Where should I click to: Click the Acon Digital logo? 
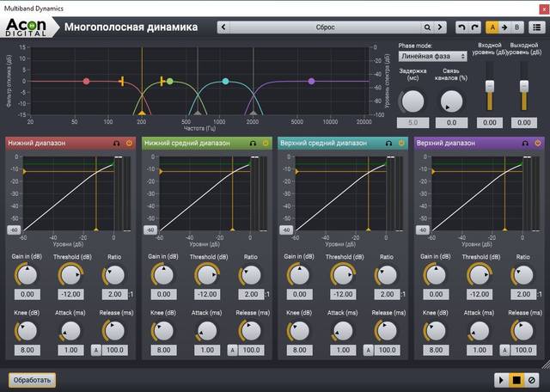coord(27,28)
